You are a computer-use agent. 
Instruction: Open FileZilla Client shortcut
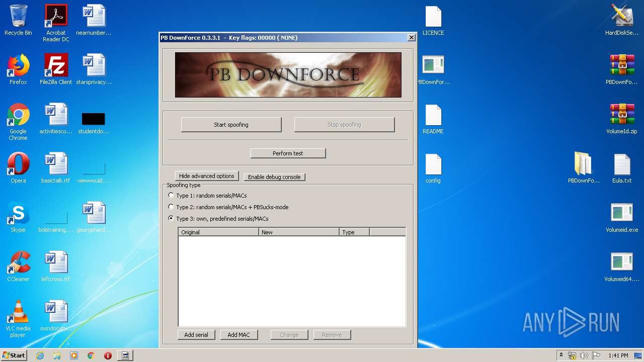(56, 69)
